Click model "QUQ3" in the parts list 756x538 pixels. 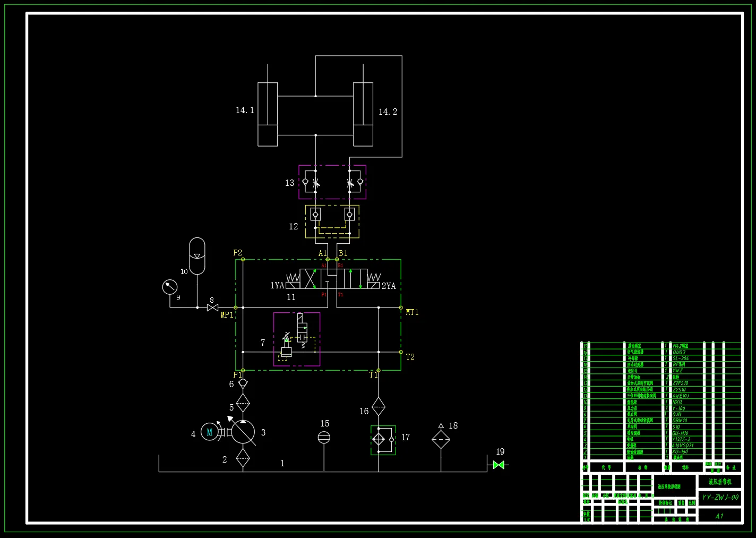pos(679,352)
